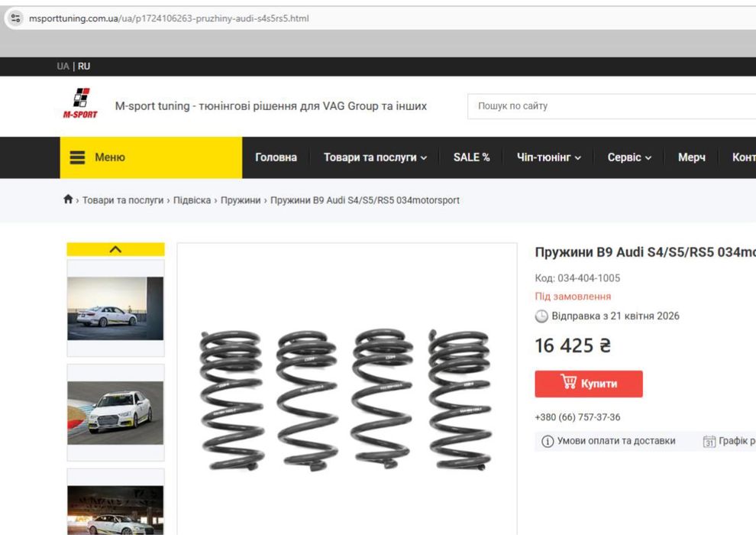The width and height of the screenshot is (756, 535).
Task: Expand Товари та послуги dropdown
Action: coord(375,157)
